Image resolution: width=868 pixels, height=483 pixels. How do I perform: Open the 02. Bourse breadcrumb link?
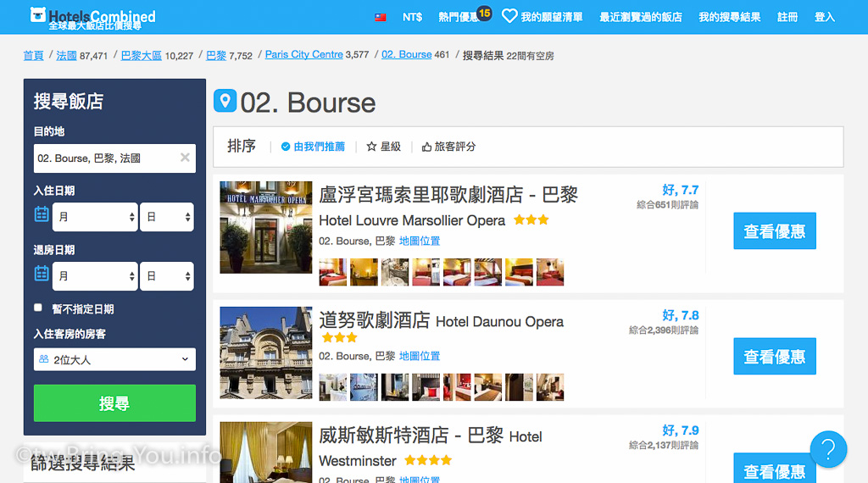pos(406,54)
